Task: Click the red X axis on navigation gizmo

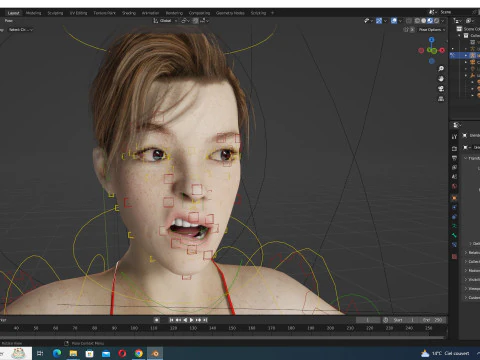Action: pos(442,50)
